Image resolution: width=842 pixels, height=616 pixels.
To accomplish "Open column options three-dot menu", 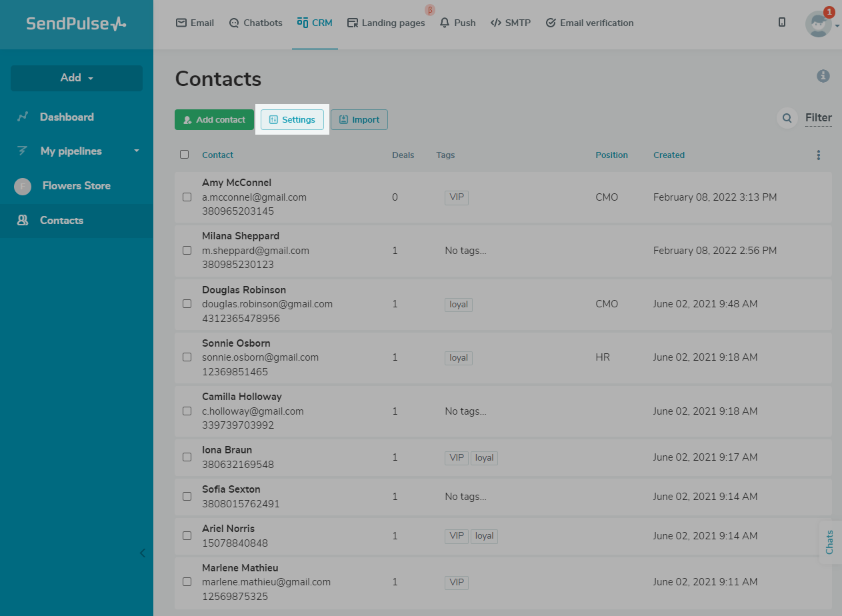I will pyautogui.click(x=818, y=155).
